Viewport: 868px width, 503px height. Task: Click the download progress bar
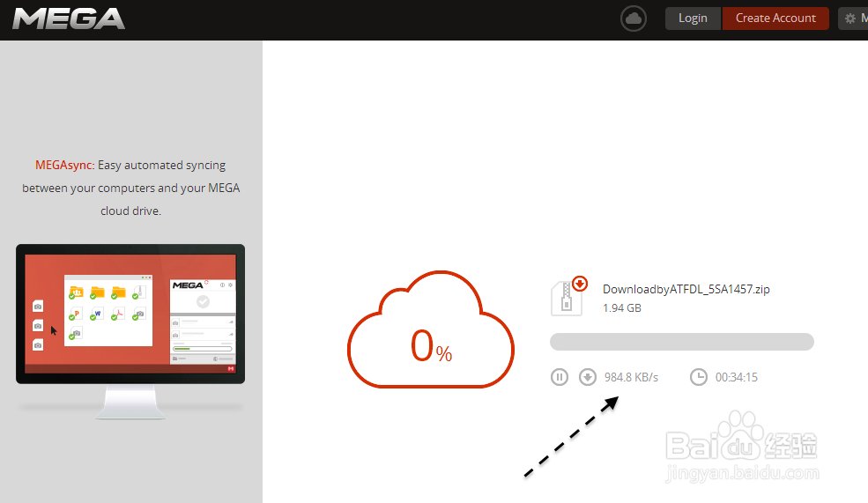[x=681, y=342]
